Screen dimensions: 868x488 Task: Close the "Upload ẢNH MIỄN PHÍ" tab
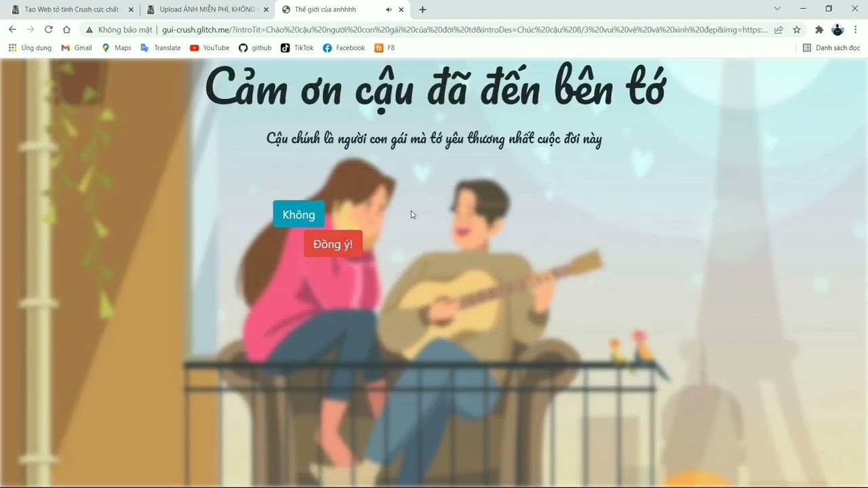click(x=266, y=9)
